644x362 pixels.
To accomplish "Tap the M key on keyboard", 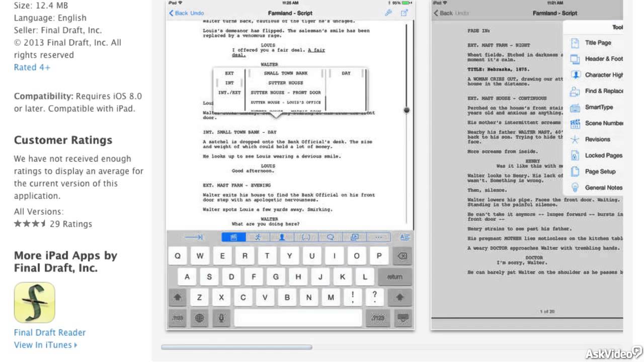I will point(331,297).
